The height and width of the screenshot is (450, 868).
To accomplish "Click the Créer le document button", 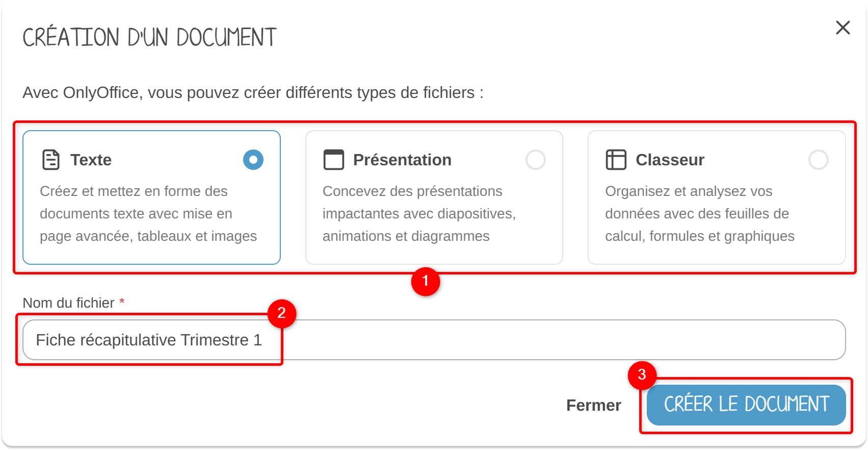I will [x=746, y=405].
